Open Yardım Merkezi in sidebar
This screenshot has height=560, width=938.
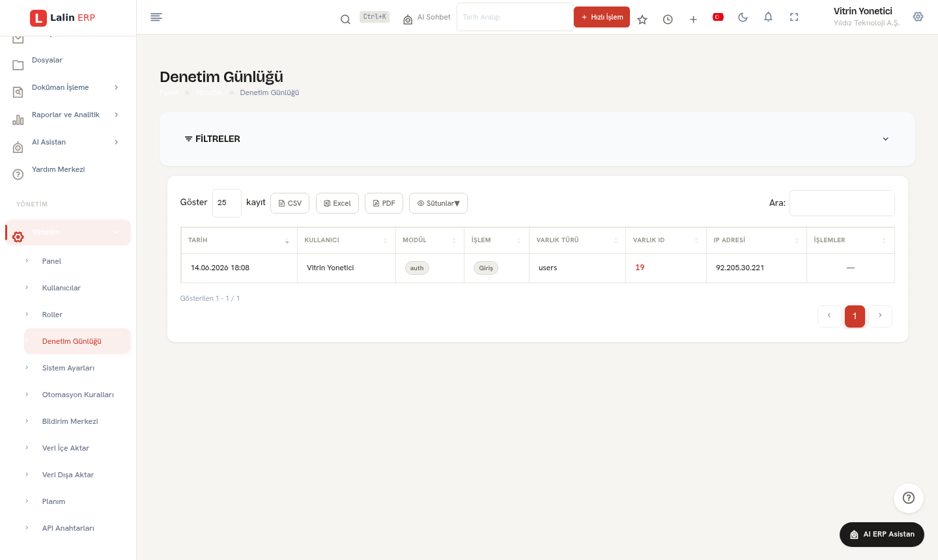coord(68,169)
